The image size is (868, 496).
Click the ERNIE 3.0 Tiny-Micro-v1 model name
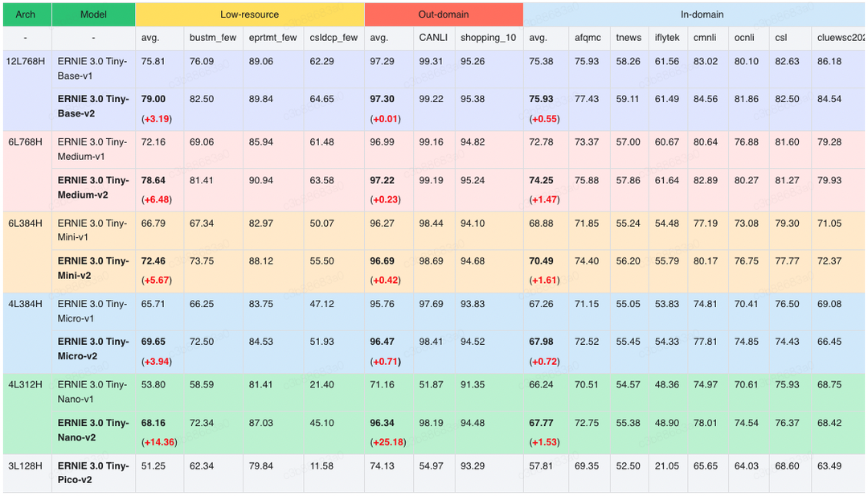point(93,311)
